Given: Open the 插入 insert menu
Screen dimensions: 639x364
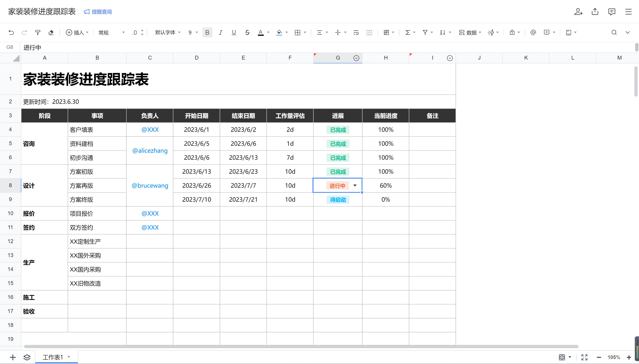Looking at the screenshot, I should [77, 32].
